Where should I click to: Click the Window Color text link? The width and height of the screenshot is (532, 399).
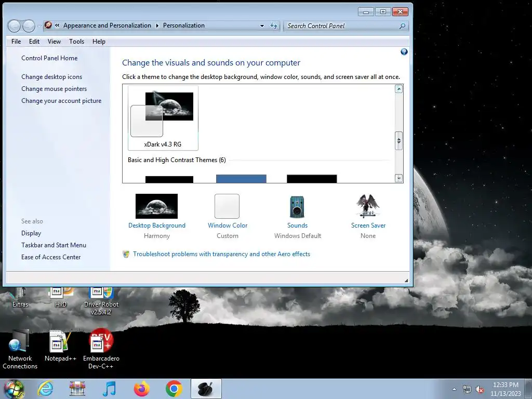click(228, 225)
